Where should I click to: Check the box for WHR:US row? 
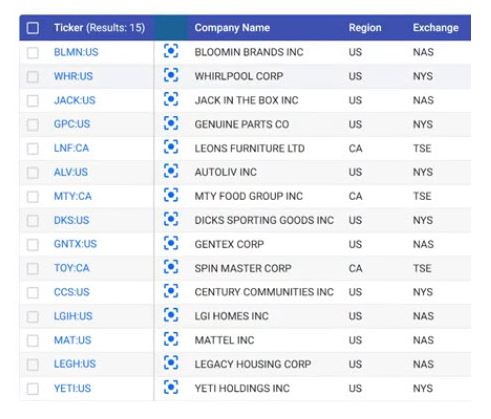click(x=33, y=77)
